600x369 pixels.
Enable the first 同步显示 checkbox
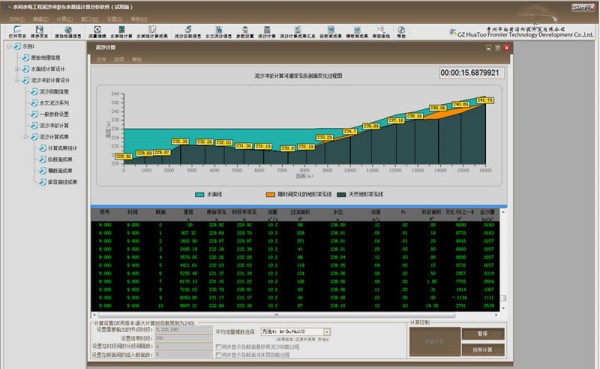[x=218, y=347]
